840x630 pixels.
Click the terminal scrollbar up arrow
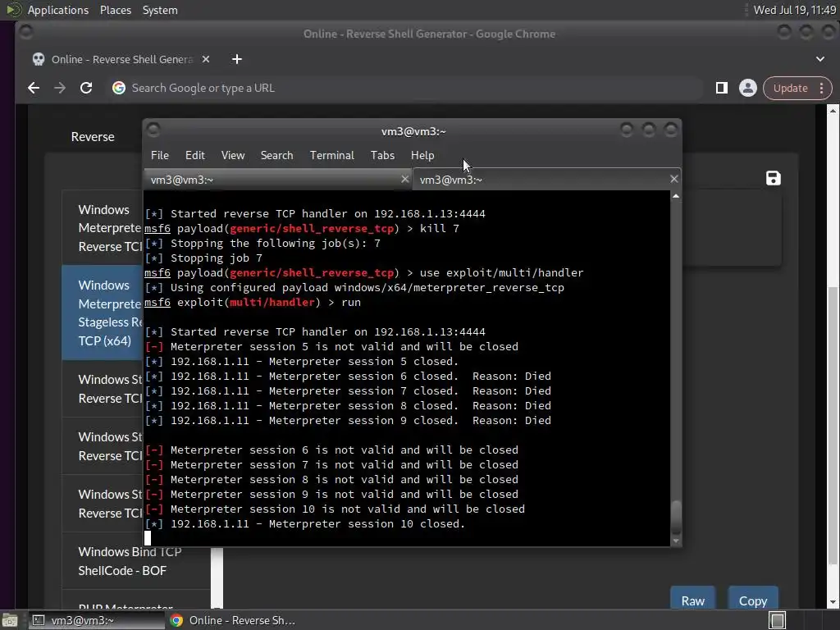click(x=676, y=196)
